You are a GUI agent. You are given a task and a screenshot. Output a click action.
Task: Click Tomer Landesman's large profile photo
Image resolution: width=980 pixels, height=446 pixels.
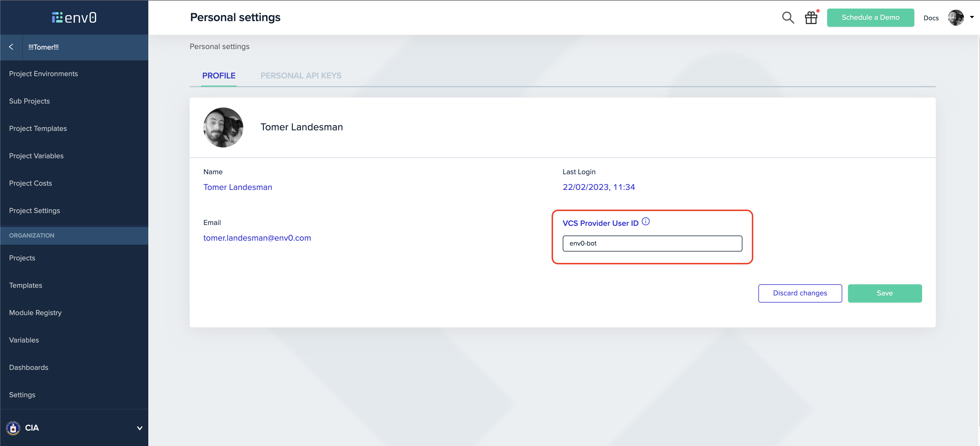click(x=223, y=127)
